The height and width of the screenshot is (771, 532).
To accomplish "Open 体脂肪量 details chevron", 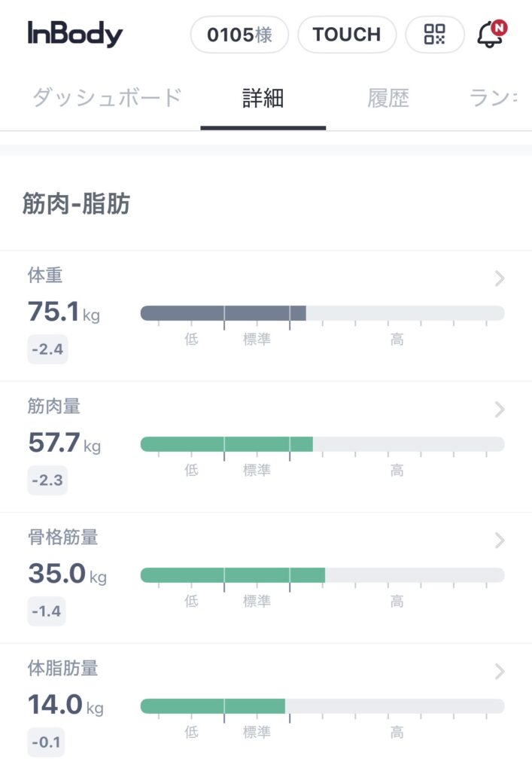I will (499, 671).
